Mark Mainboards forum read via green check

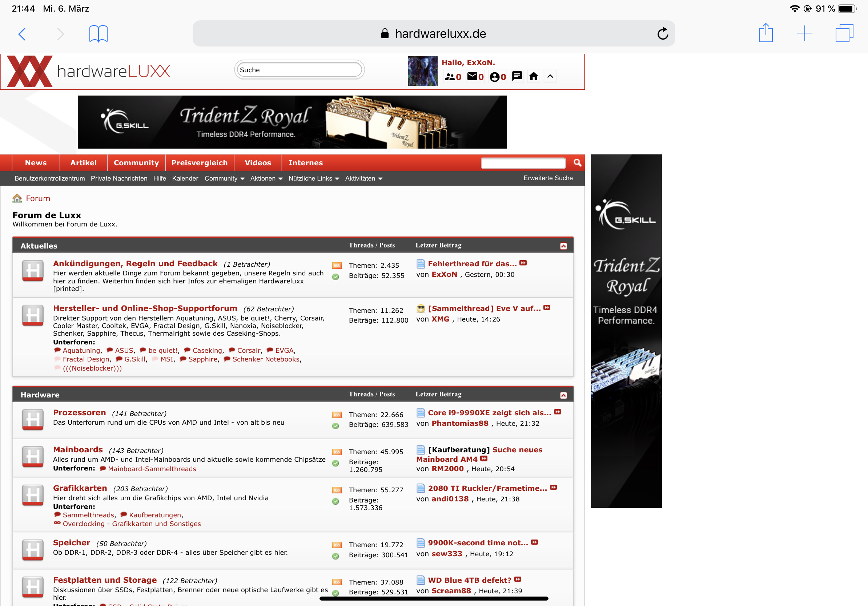click(x=335, y=463)
